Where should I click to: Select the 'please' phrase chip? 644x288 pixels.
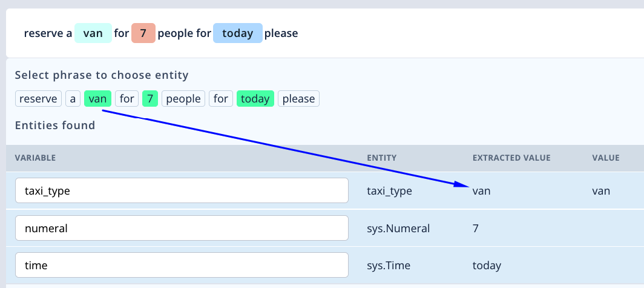[x=298, y=99]
